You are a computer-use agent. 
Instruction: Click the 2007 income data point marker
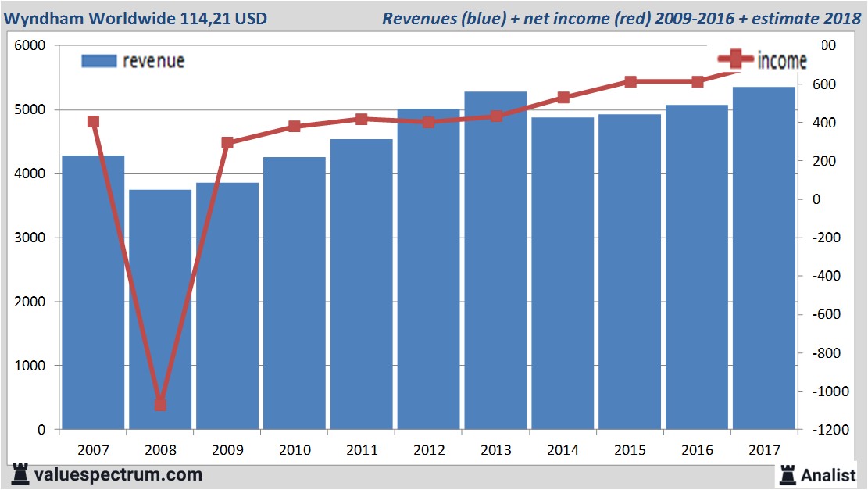coord(93,122)
